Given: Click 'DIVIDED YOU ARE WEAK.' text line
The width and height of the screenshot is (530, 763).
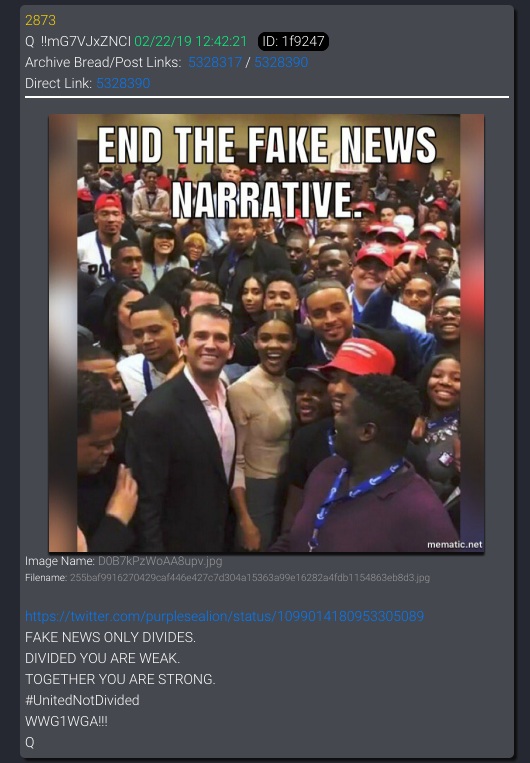Looking at the screenshot, I should (x=103, y=658).
